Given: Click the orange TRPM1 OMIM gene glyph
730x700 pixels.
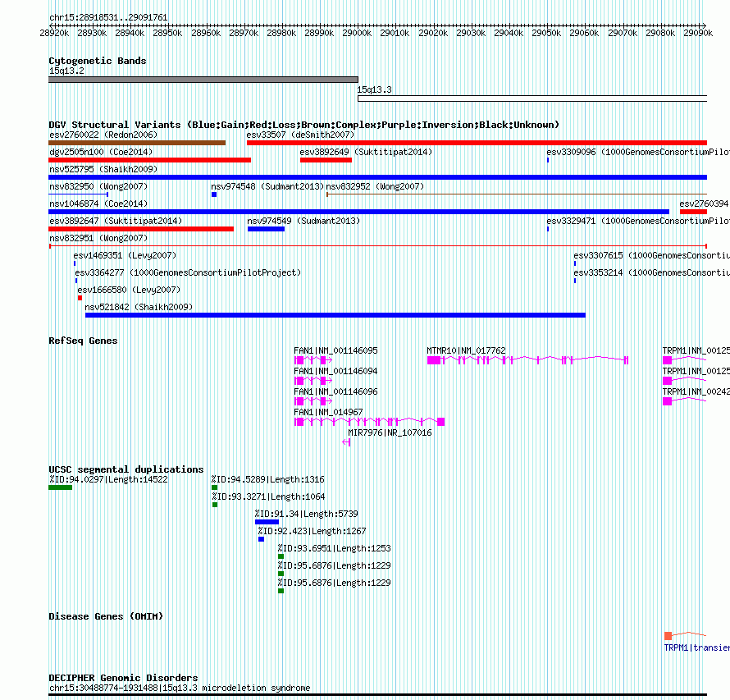Looking at the screenshot, I should [685, 635].
